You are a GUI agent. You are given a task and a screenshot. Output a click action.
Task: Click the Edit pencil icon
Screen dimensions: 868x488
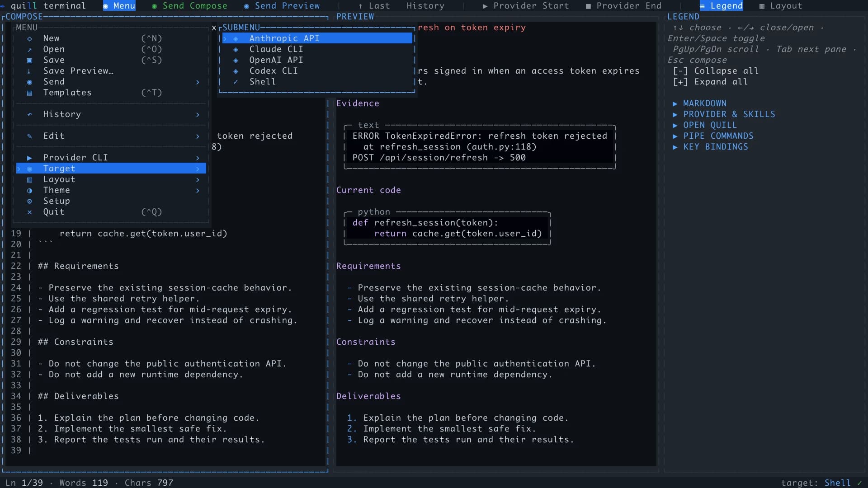[29, 136]
